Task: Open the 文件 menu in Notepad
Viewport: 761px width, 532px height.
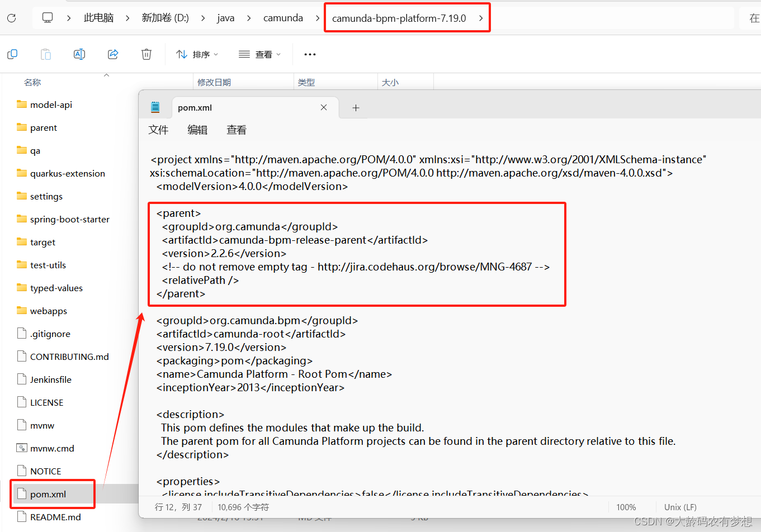Action: tap(158, 130)
